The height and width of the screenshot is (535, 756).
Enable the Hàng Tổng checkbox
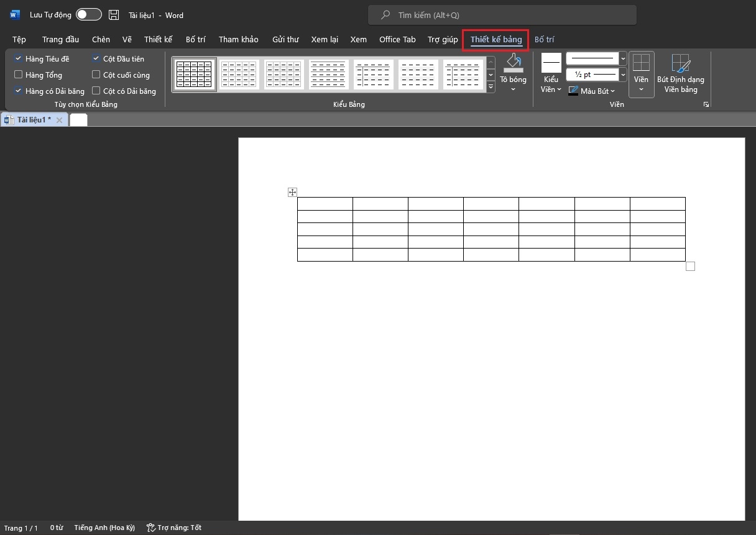[x=18, y=75]
